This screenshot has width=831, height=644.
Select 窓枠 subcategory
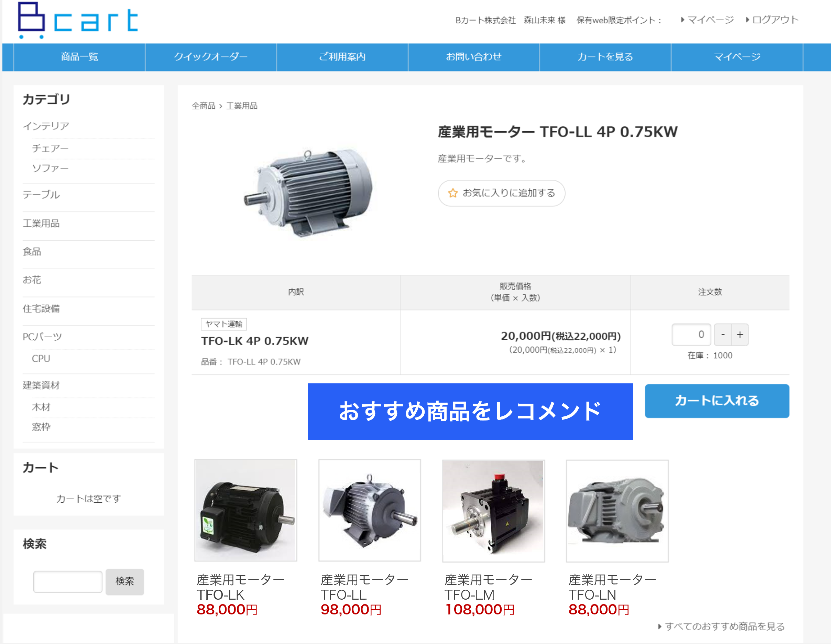pos(41,427)
